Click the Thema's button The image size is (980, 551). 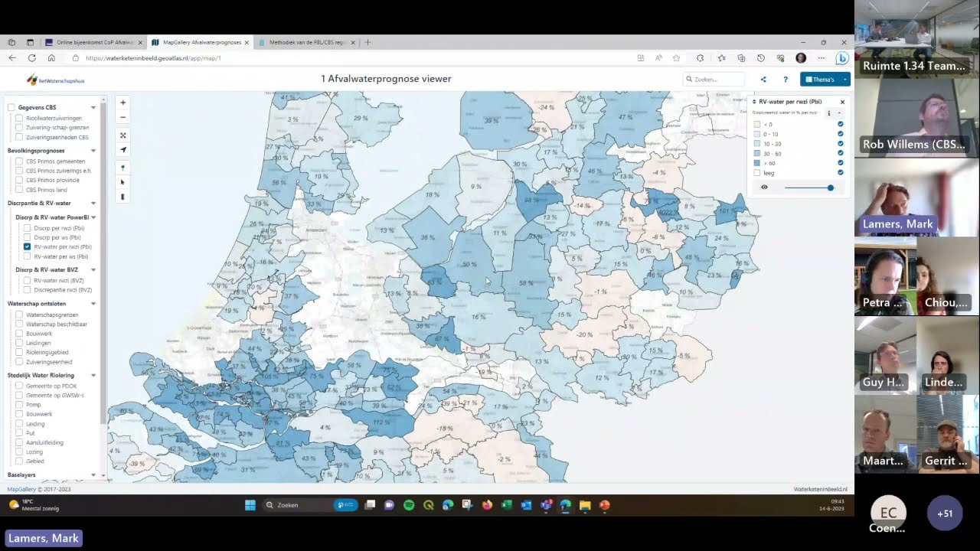pyautogui.click(x=820, y=80)
